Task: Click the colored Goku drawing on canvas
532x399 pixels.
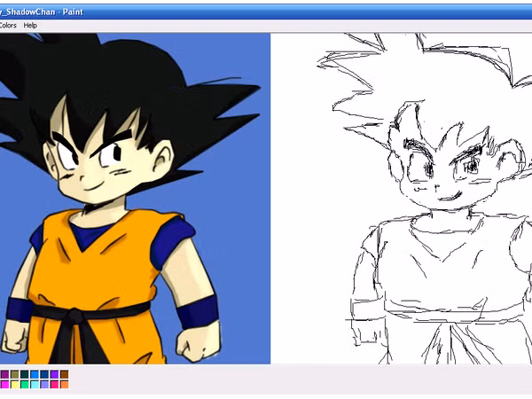Action: (x=135, y=199)
